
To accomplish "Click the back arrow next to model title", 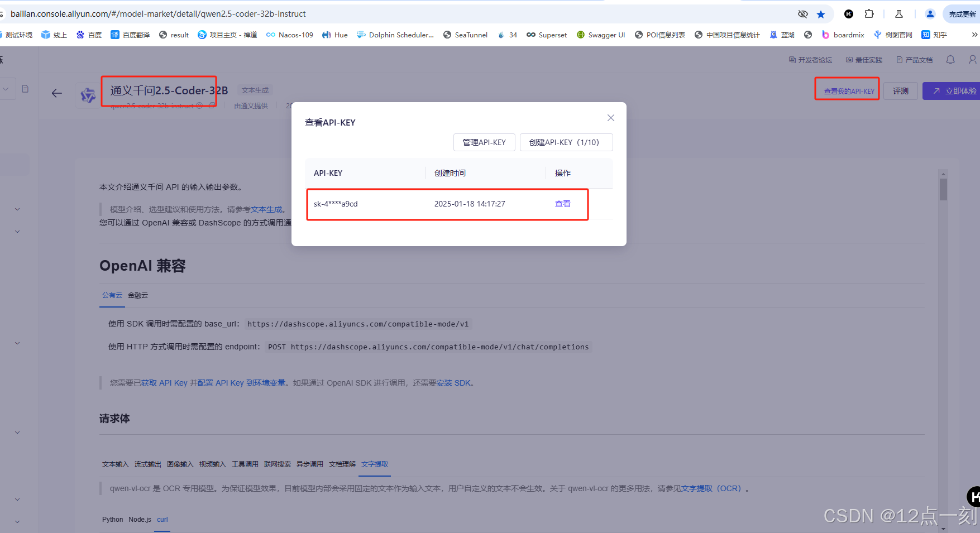I will (57, 93).
